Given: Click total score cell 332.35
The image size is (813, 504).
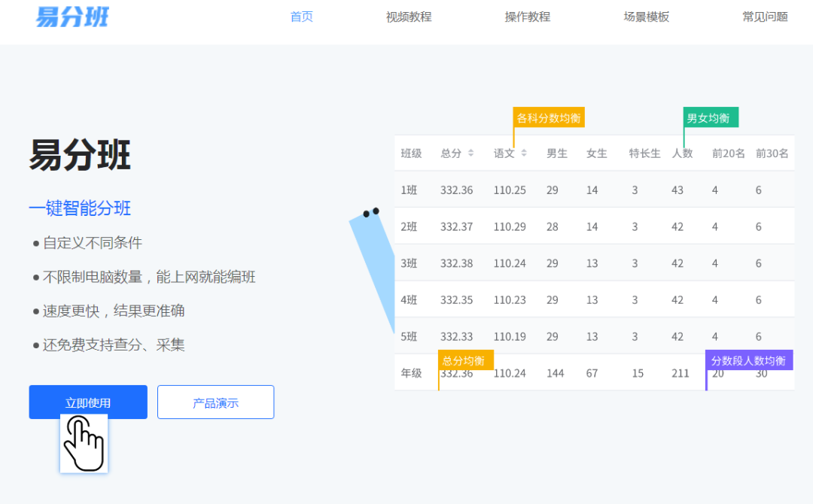Looking at the screenshot, I should (x=457, y=300).
